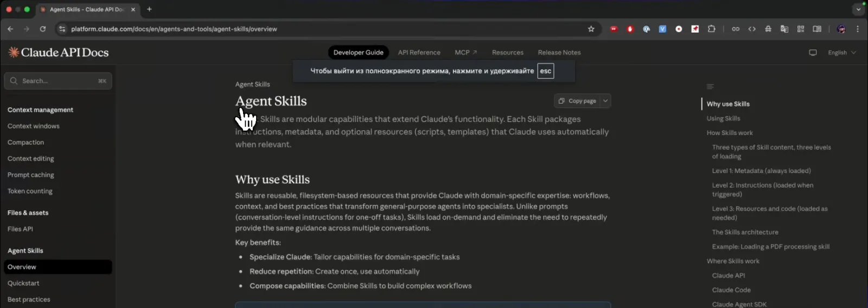Open the Extensions puzzle-piece menu

coord(711,29)
